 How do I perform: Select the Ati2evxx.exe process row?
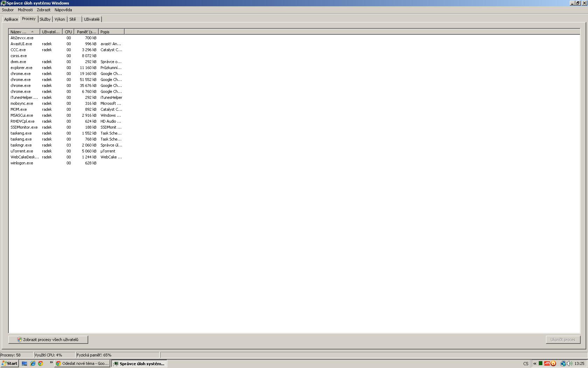pos(66,38)
